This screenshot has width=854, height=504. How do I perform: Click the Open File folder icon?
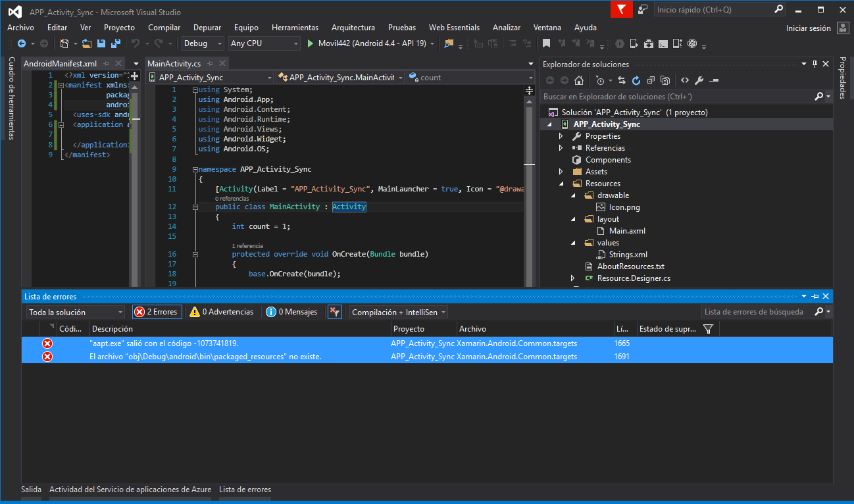(88, 43)
